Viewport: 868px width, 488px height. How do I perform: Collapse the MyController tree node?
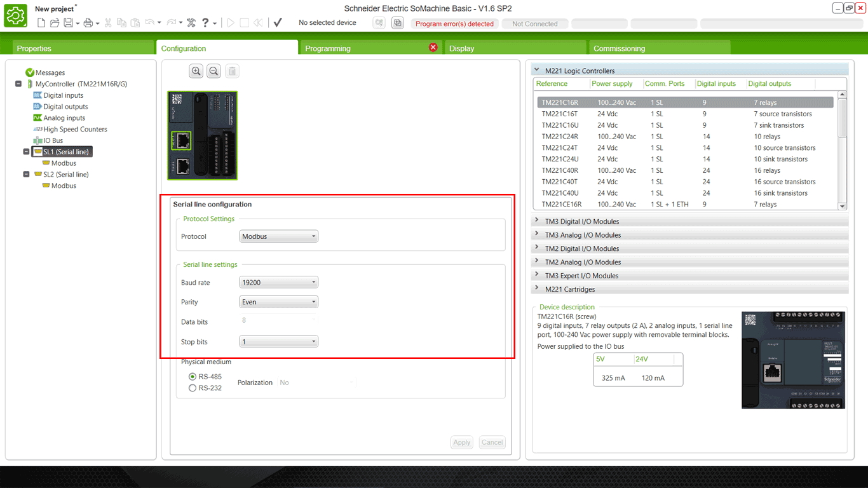[x=18, y=84]
